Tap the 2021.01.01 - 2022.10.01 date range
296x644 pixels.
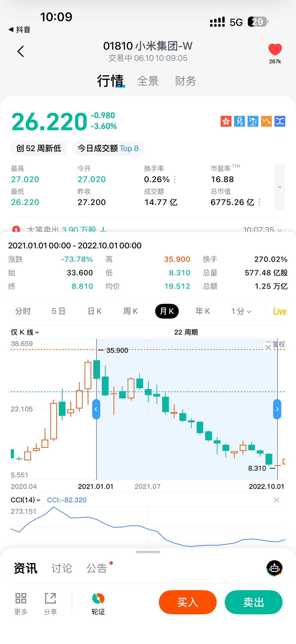click(x=75, y=245)
